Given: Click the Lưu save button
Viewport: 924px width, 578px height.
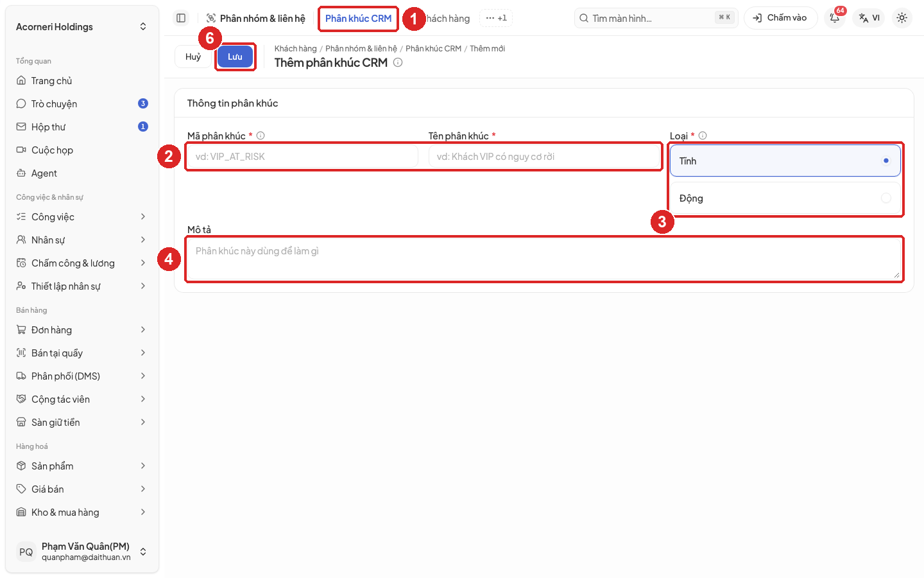Looking at the screenshot, I should pos(235,57).
